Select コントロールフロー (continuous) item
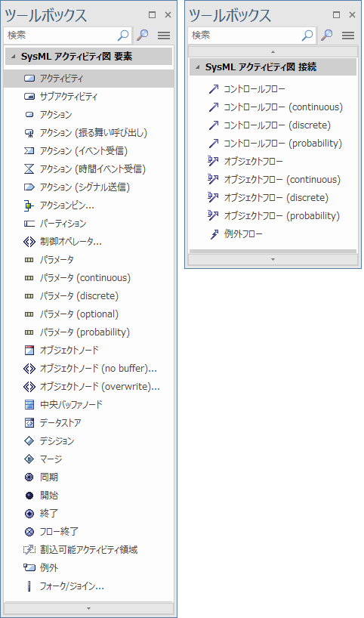 276,107
